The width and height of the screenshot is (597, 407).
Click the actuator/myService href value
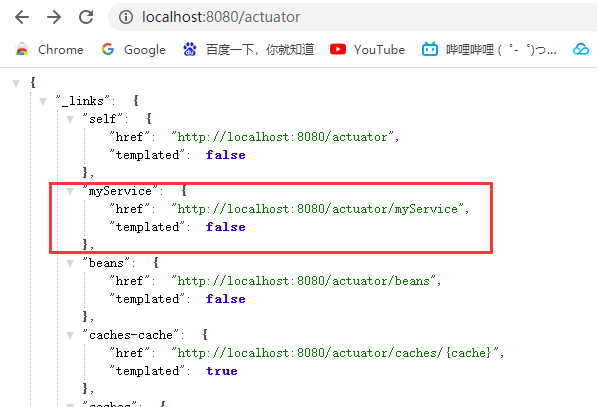(318, 209)
